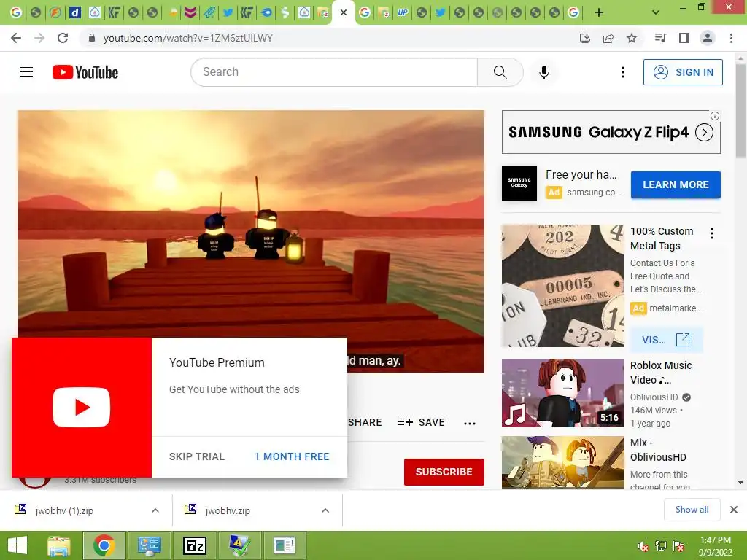Switch to the purple layered-icon tab
The width and height of the screenshot is (747, 560).
[x=190, y=12]
